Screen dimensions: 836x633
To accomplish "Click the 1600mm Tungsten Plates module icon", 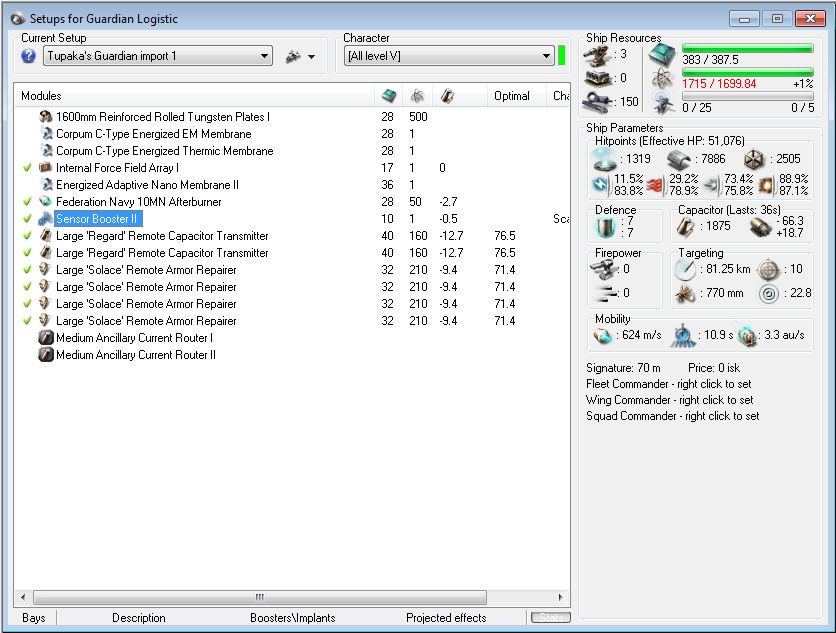I will click(x=46, y=116).
